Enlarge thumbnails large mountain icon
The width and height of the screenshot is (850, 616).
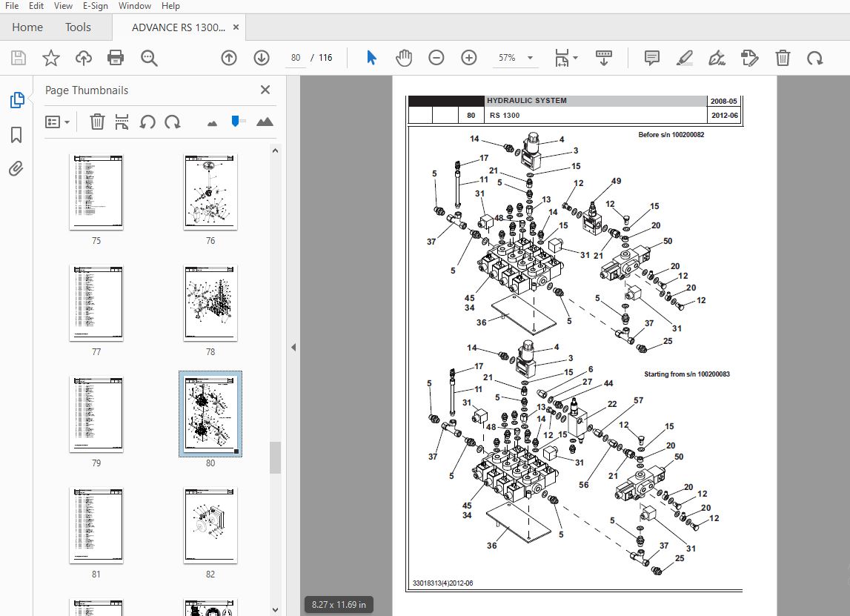coord(265,122)
